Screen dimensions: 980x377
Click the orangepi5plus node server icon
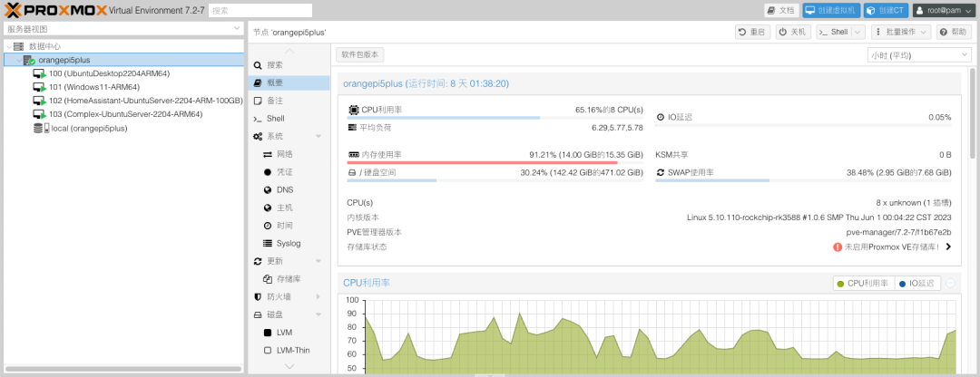[29, 61]
